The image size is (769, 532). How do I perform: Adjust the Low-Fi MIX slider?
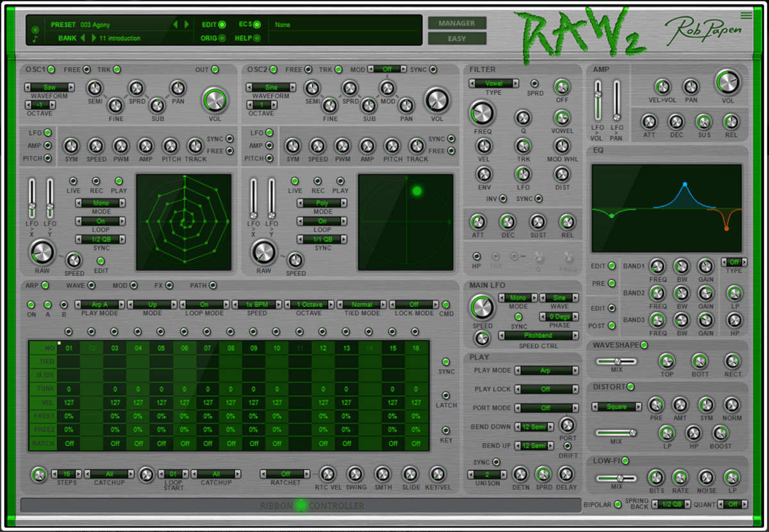point(616,478)
